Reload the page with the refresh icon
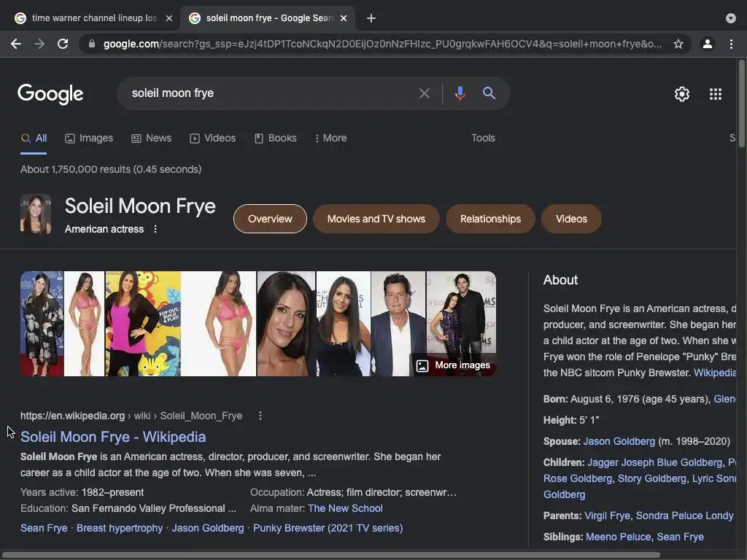747x560 pixels. (x=63, y=44)
